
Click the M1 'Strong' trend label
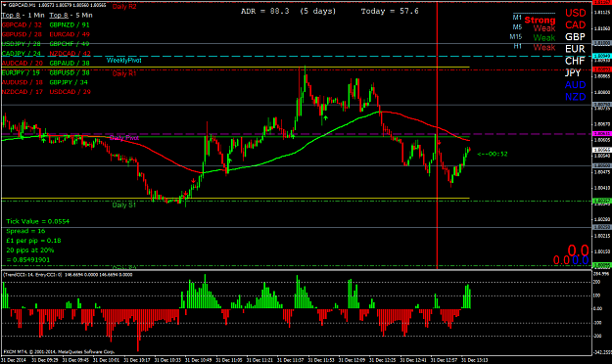(540, 20)
